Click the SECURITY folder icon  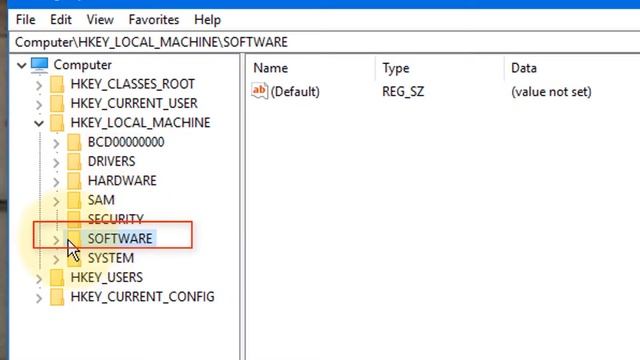(x=74, y=219)
